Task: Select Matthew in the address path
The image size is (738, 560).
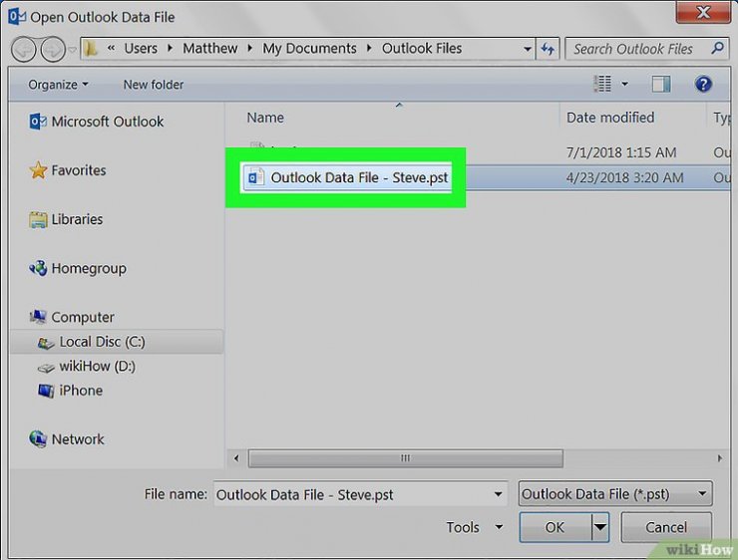Action: pos(209,48)
